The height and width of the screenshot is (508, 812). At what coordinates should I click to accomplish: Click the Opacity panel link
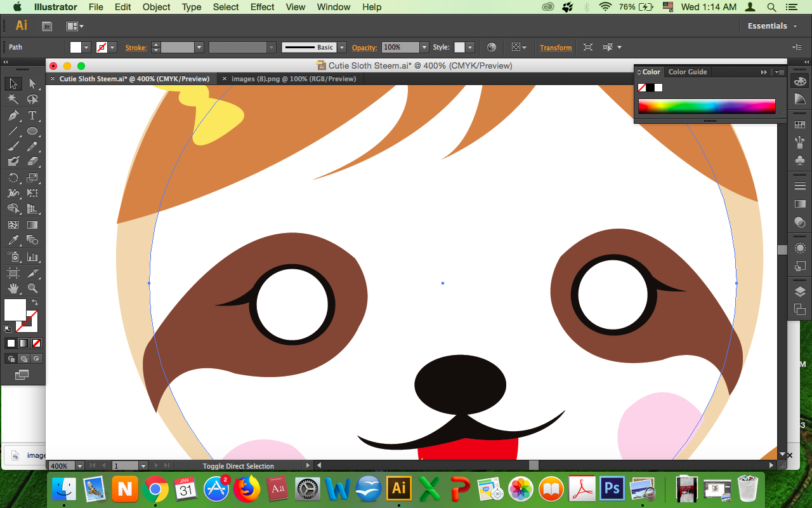click(x=365, y=48)
